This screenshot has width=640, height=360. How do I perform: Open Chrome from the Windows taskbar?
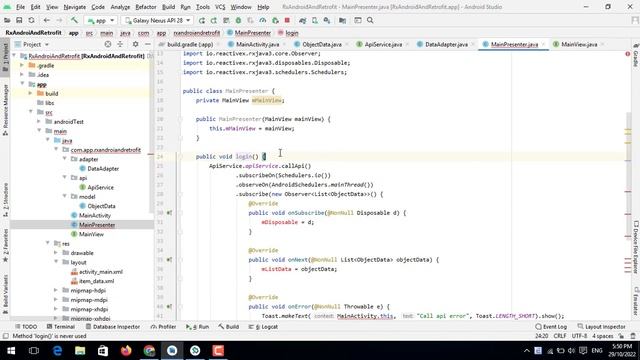pos(149,351)
